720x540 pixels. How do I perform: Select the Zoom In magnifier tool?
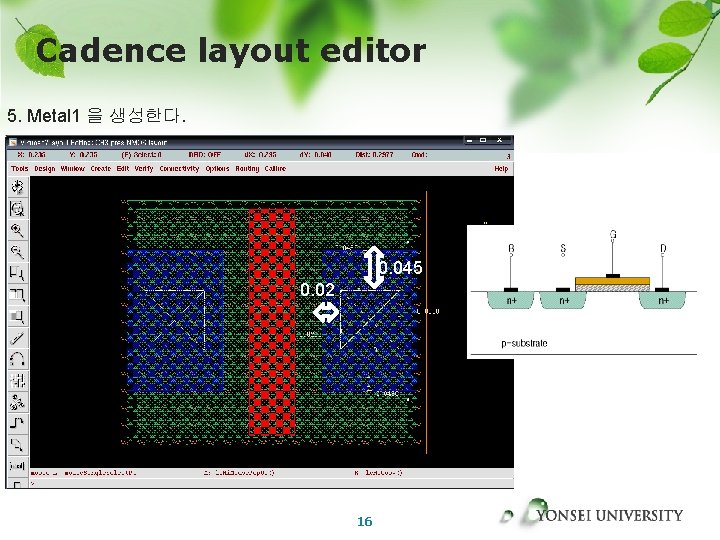pyautogui.click(x=17, y=230)
